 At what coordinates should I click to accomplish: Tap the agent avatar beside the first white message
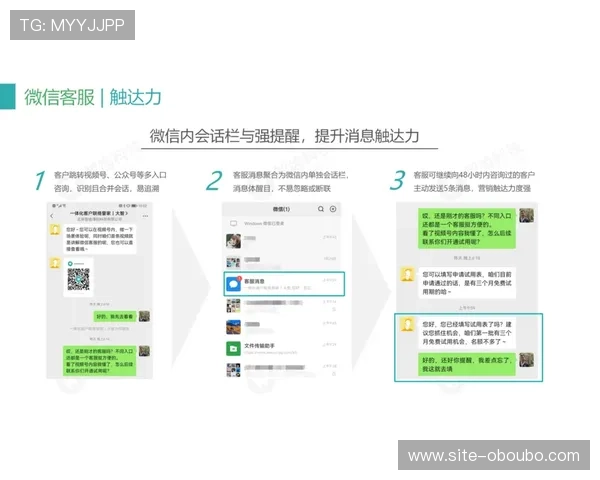pyautogui.click(x=55, y=230)
